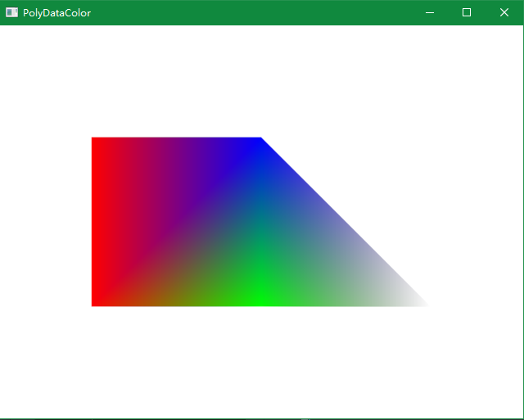
Task: Close the PolyDataColor window
Action: coord(504,13)
